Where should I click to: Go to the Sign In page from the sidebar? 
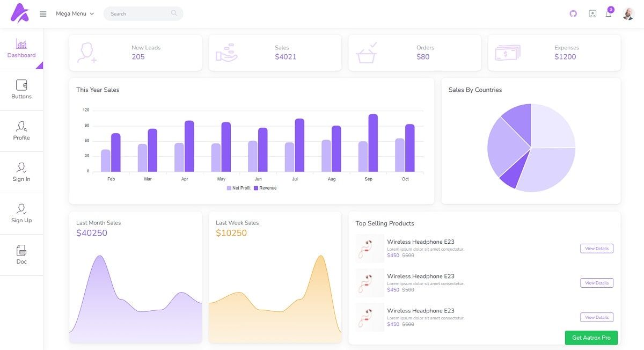21,172
